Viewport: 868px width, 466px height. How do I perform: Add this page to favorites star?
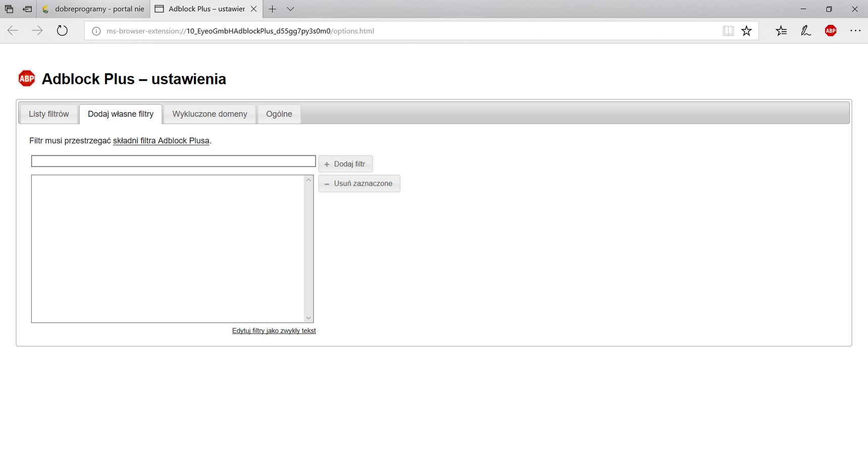pyautogui.click(x=746, y=31)
